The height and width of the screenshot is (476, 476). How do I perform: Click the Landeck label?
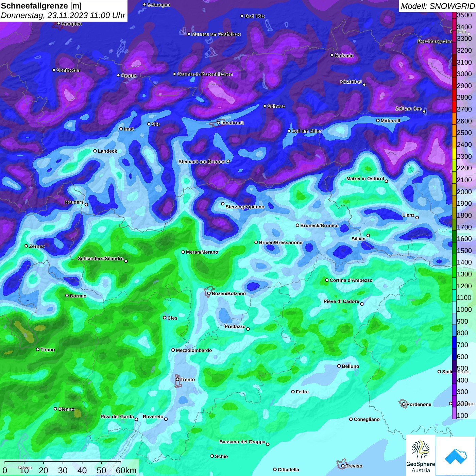pos(107,151)
